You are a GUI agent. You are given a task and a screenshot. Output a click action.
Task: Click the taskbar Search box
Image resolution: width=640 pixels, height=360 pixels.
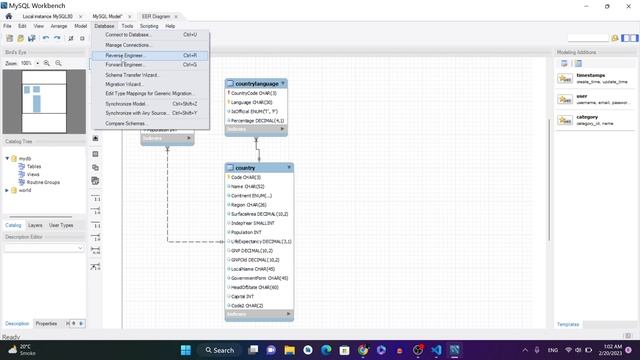(220, 350)
